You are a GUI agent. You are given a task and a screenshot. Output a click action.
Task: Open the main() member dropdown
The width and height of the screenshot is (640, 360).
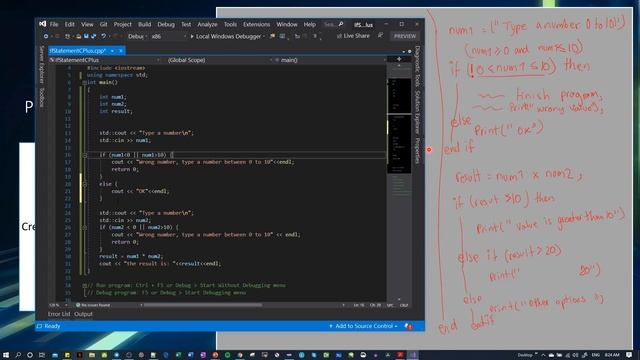pos(330,60)
